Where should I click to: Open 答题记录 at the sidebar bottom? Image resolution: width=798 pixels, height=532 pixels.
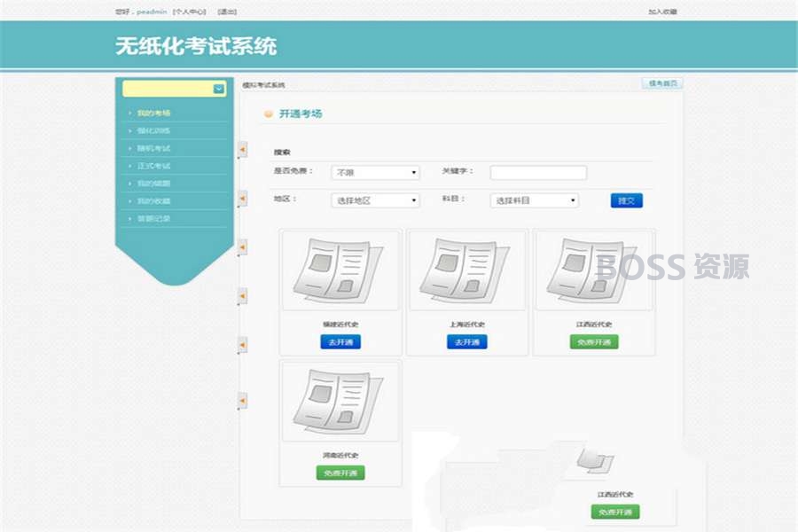[x=153, y=218]
